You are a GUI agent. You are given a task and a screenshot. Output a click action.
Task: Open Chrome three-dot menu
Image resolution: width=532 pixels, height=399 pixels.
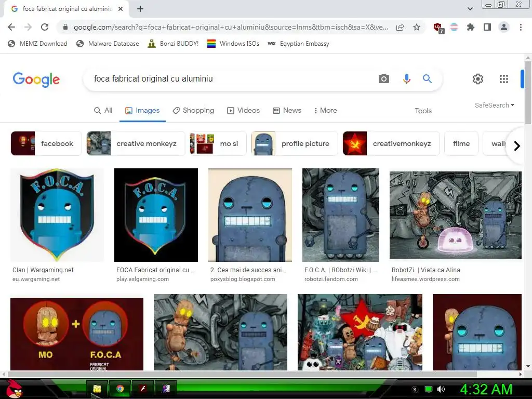click(521, 27)
